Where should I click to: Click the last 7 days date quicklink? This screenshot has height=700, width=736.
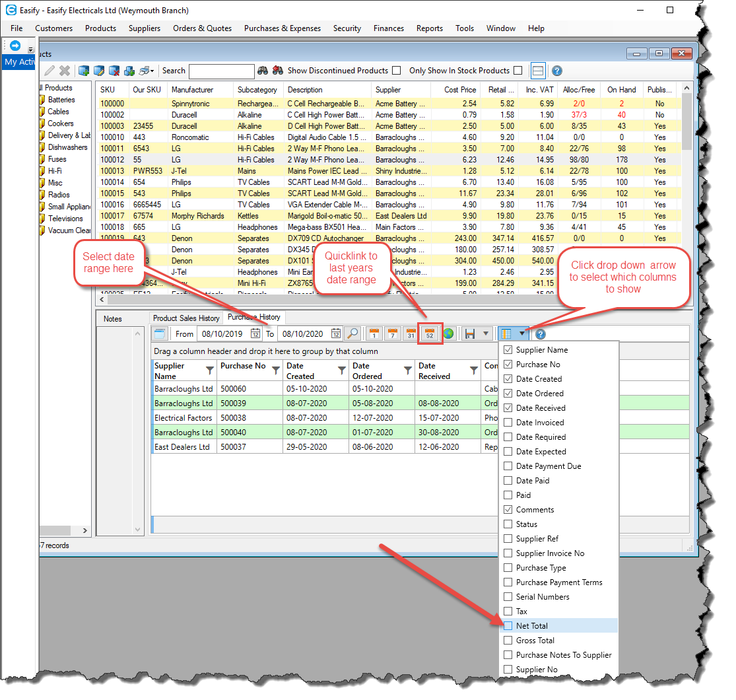click(x=392, y=334)
